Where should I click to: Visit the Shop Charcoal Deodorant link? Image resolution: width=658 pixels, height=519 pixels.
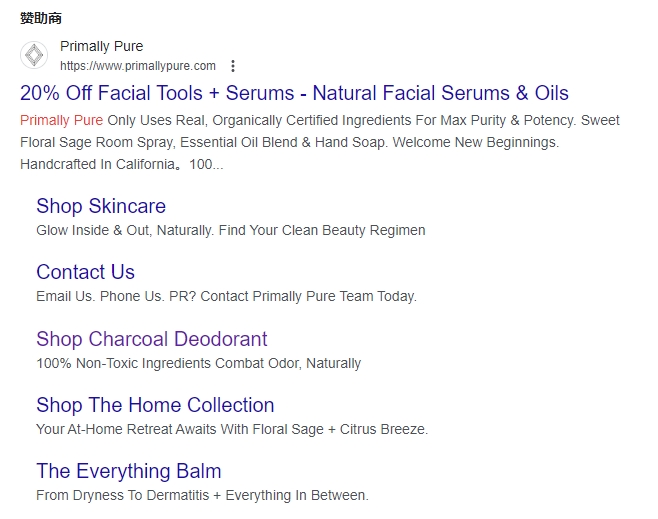[152, 339]
